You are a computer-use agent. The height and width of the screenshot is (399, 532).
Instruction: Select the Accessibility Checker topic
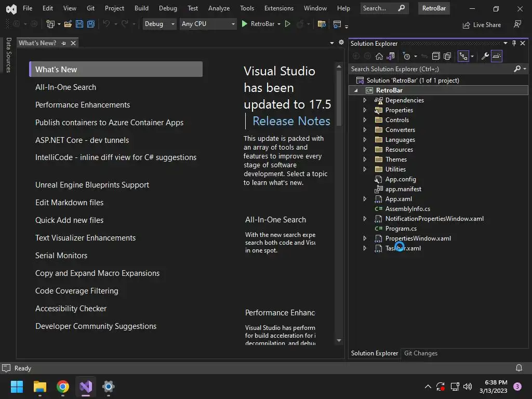tap(71, 309)
